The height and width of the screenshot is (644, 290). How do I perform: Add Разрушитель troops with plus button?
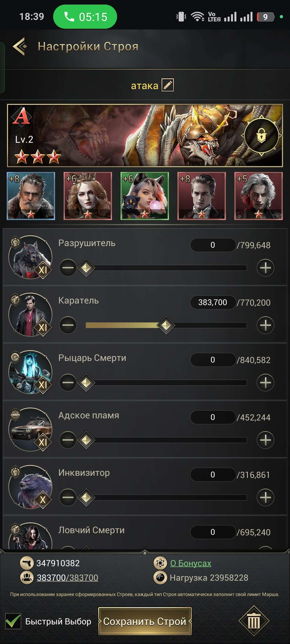point(265,268)
